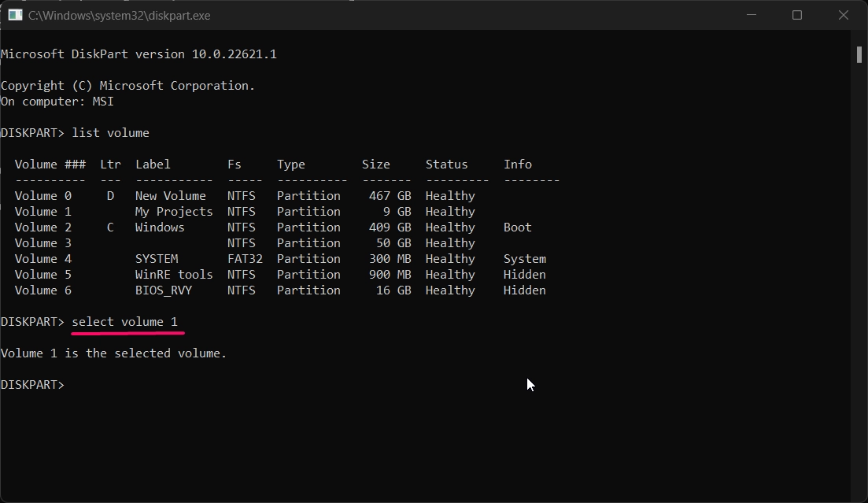
Task: Click 'Volume 2' in the list
Action: (x=43, y=227)
